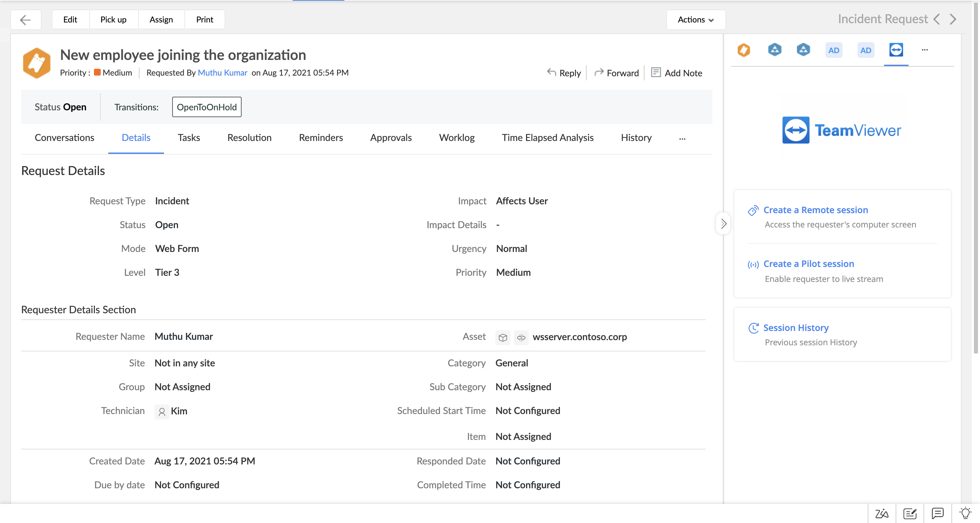Click the back arrow button
This screenshot has height=523, width=980.
click(25, 19)
